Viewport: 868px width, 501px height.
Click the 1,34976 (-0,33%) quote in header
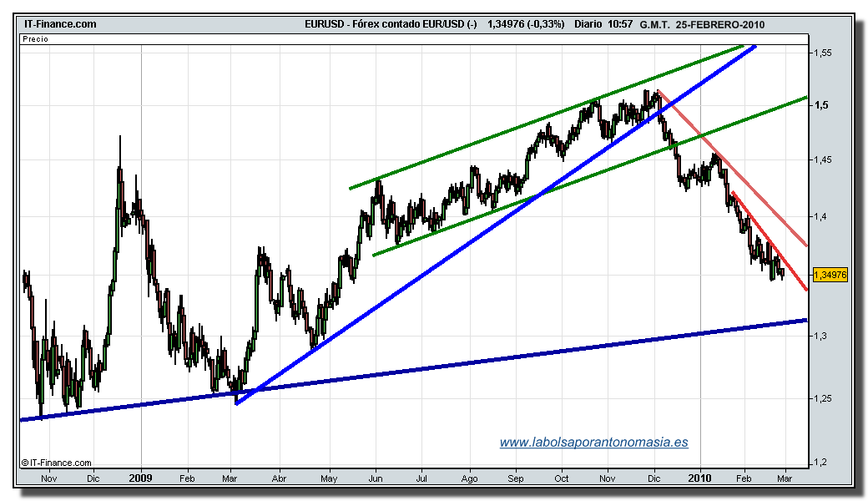tap(526, 24)
